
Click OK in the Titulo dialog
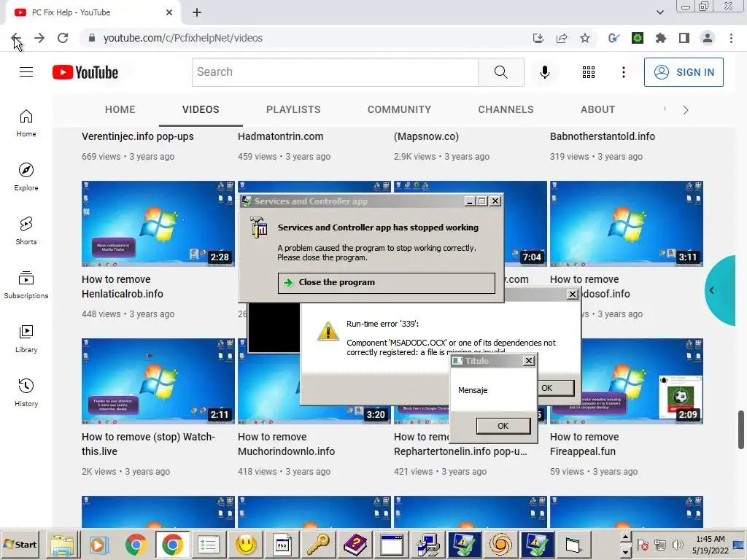coord(503,426)
